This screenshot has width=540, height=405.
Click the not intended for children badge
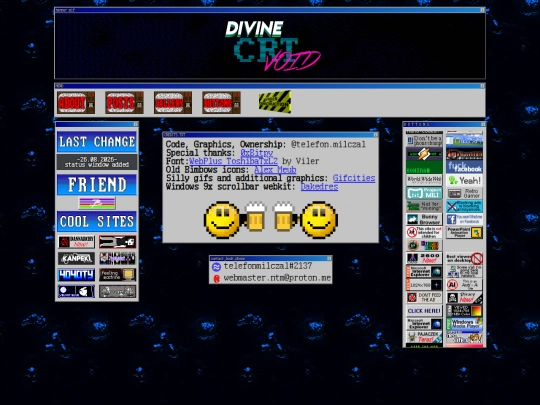424,232
